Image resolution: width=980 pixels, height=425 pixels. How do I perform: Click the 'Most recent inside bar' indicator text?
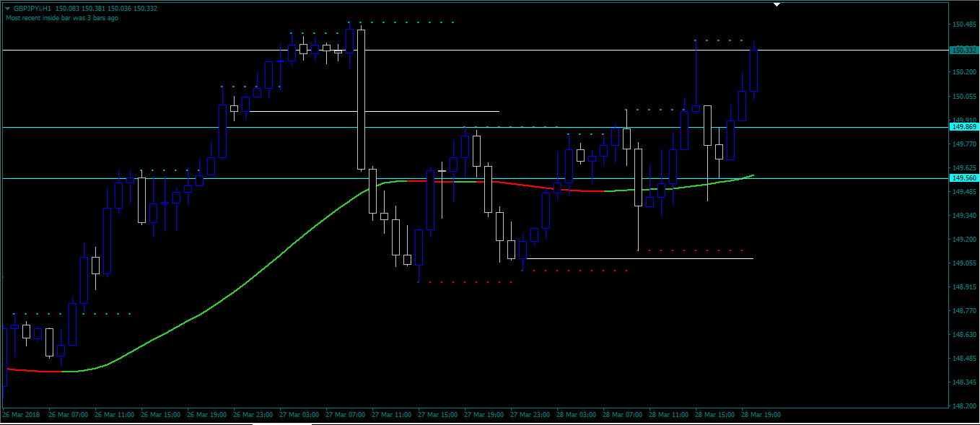coord(62,18)
